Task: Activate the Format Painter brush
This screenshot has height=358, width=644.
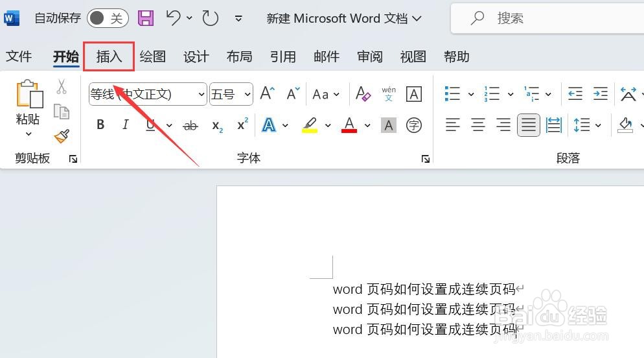Action: click(x=61, y=136)
